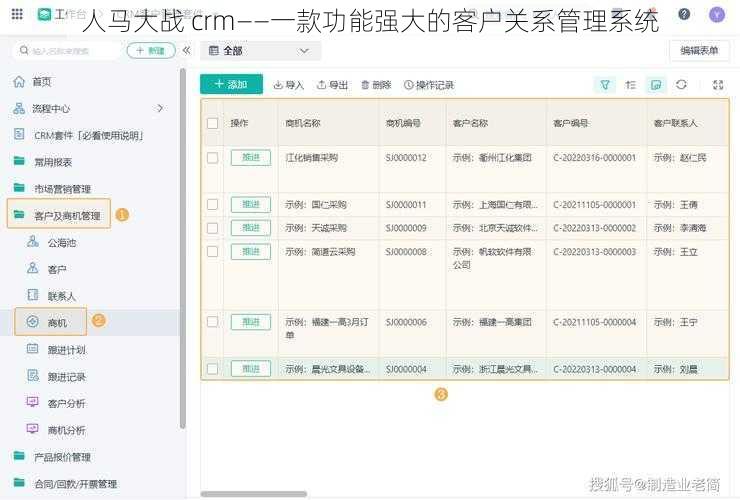The width and height of the screenshot is (740, 500).
Task: Open 首页 in the sidebar
Action: click(x=42, y=82)
